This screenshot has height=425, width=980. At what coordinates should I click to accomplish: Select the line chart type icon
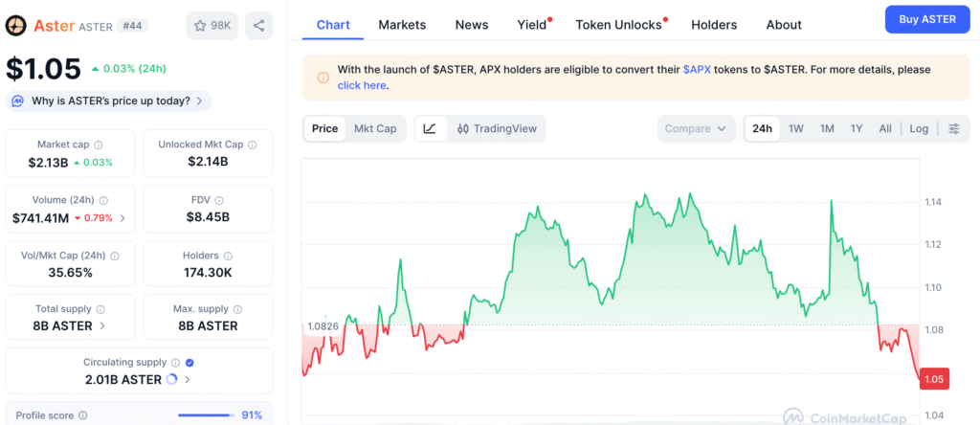click(x=431, y=128)
